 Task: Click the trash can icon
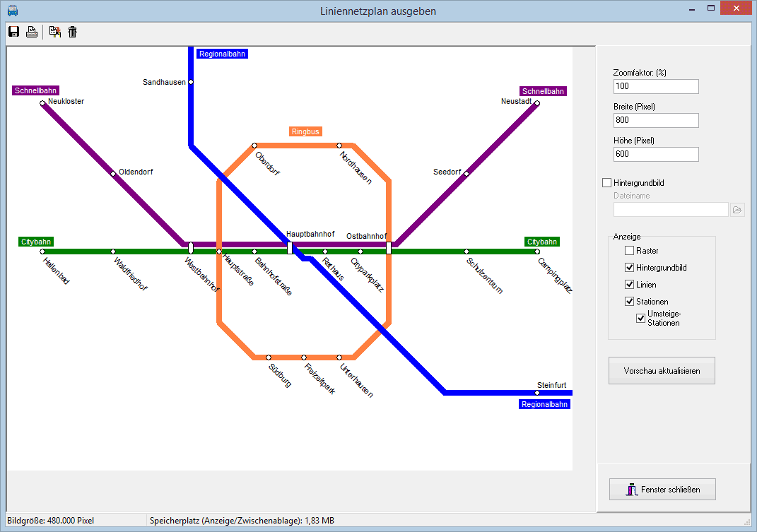[72, 32]
